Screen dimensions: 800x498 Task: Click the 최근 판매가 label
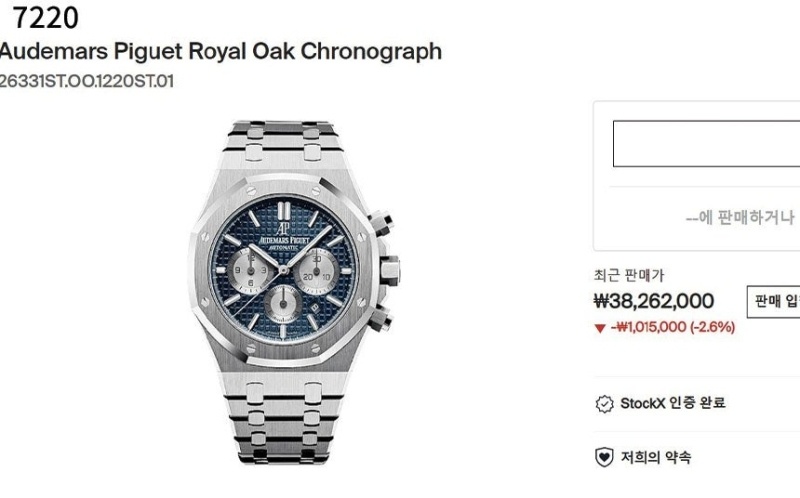pos(629,275)
